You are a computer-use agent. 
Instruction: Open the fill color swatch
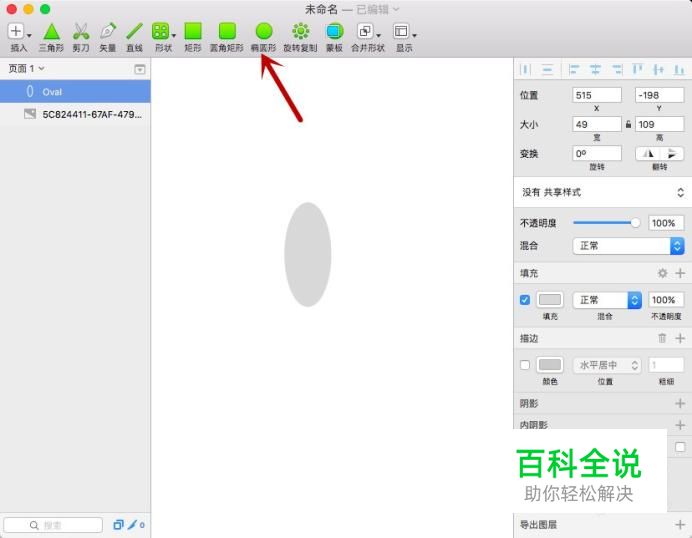click(x=550, y=300)
